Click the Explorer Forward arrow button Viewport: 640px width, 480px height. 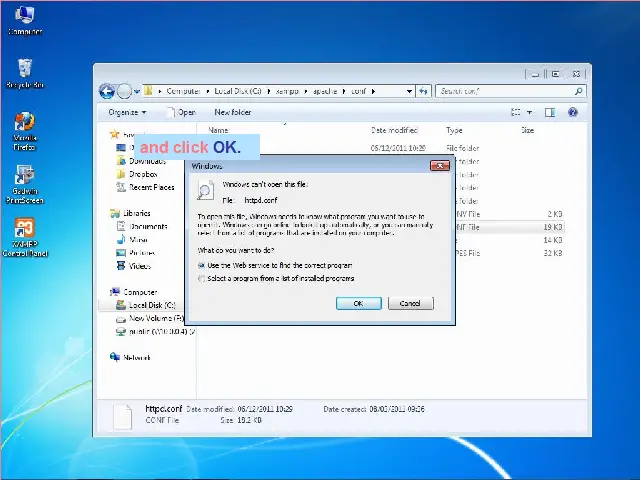tap(124, 91)
